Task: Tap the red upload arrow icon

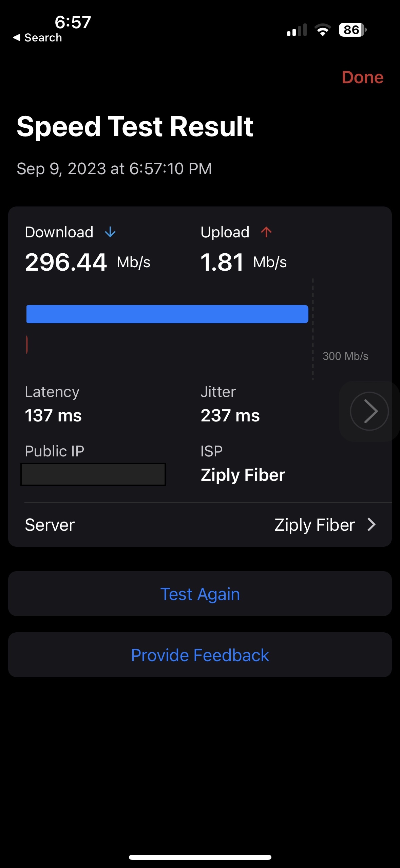Action: click(x=266, y=232)
